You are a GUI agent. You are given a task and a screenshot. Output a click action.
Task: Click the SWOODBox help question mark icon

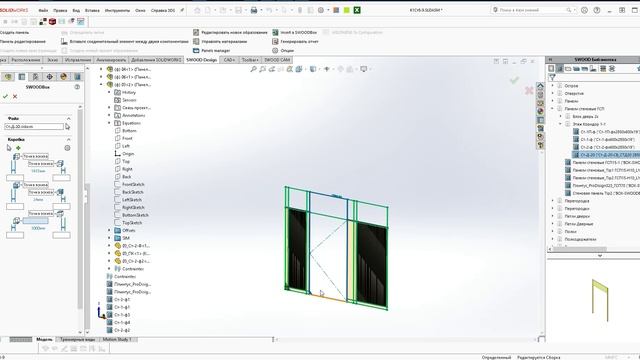click(x=77, y=87)
